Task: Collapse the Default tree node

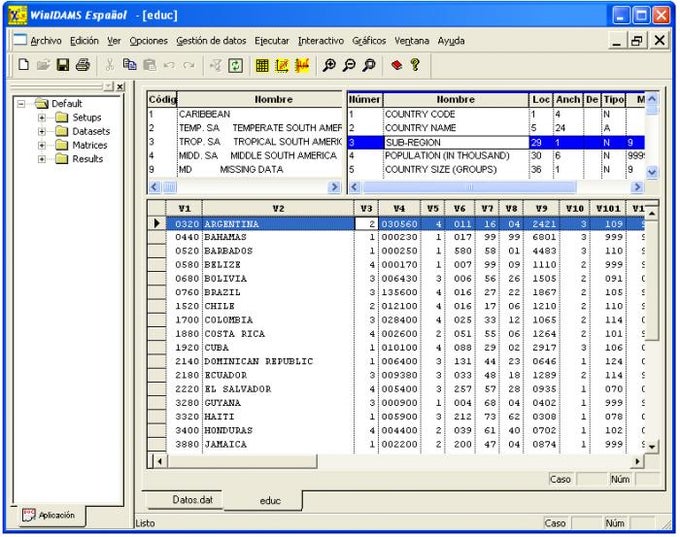Action: tap(21, 104)
